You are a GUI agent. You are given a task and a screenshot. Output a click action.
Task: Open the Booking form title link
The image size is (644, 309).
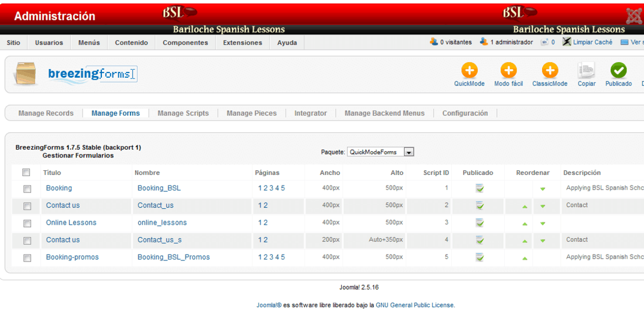coord(59,188)
